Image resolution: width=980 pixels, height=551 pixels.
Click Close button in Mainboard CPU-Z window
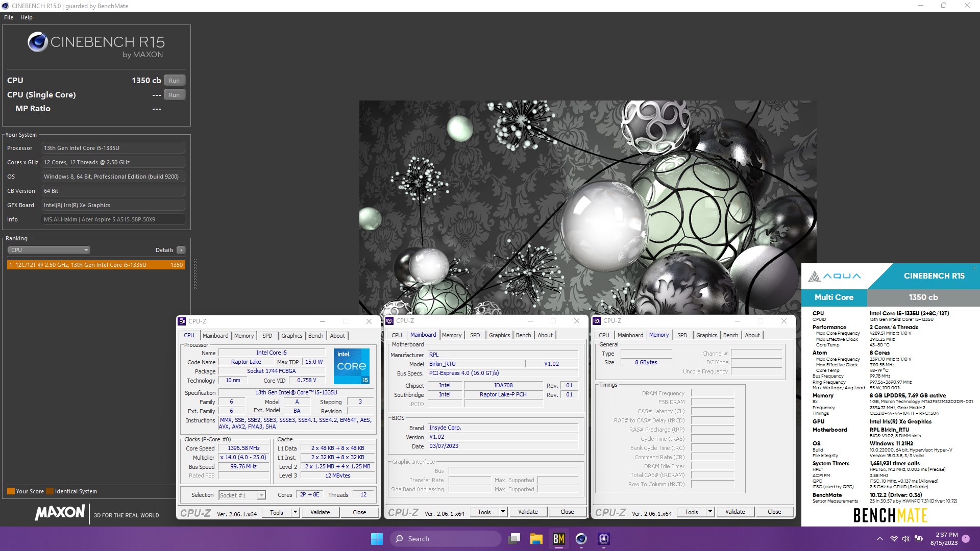pyautogui.click(x=567, y=512)
